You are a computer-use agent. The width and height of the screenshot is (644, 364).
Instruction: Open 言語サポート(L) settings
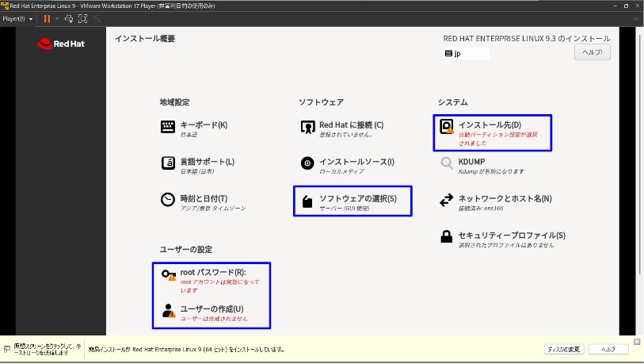[208, 162]
